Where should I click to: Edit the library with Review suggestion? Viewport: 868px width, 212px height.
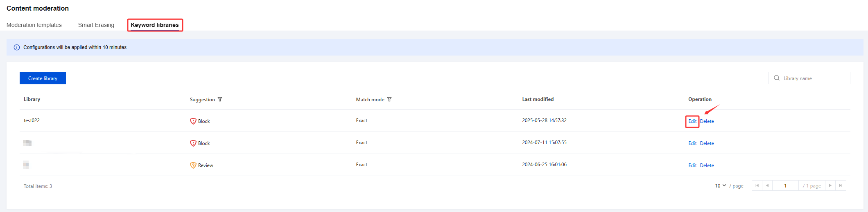pos(692,165)
